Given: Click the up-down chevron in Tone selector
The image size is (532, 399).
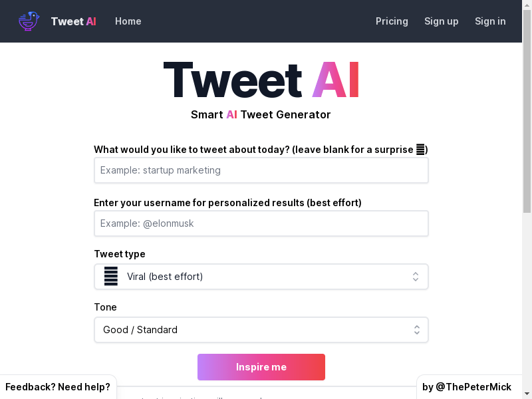Looking at the screenshot, I should click(x=417, y=330).
